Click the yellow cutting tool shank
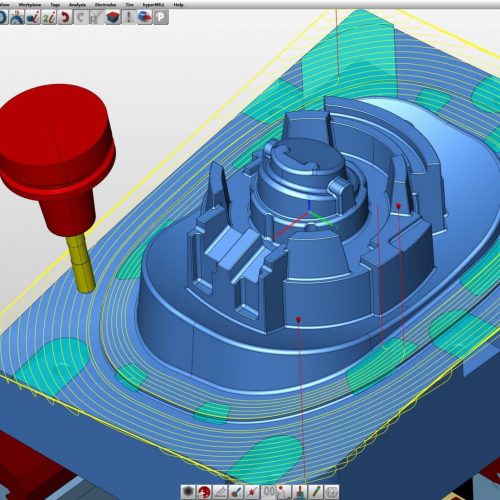 point(82,263)
